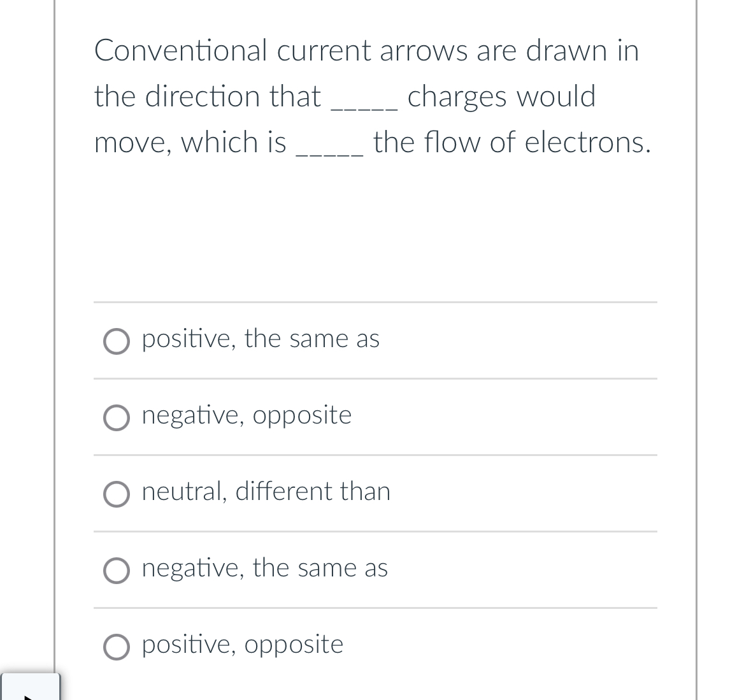Select the 'positive, the same as' radio button
751x700 pixels.
point(117,341)
